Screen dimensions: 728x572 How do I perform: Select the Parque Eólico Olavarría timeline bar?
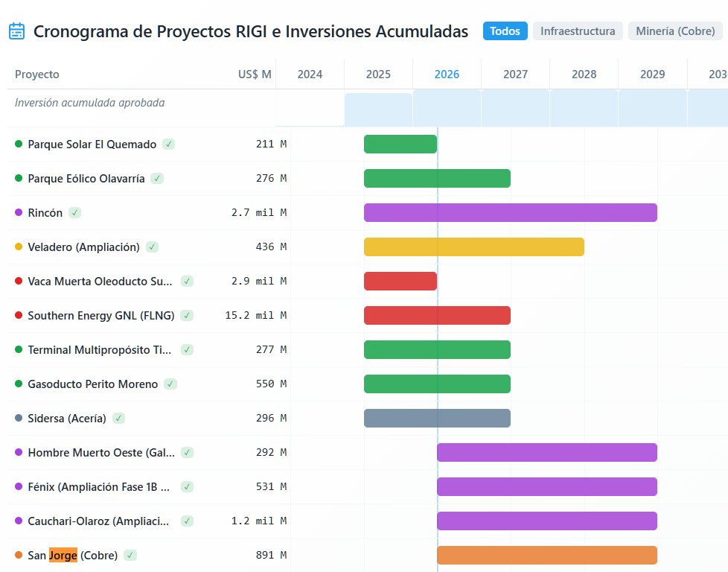point(437,179)
